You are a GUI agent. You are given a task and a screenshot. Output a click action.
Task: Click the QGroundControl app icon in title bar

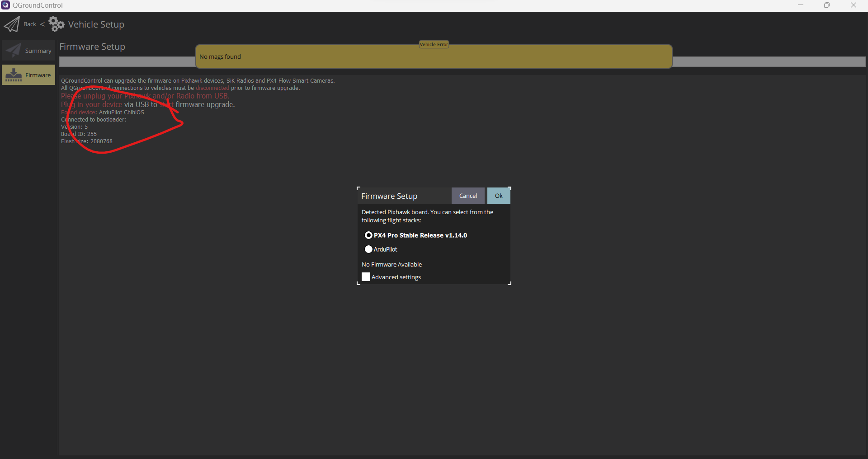[x=5, y=5]
